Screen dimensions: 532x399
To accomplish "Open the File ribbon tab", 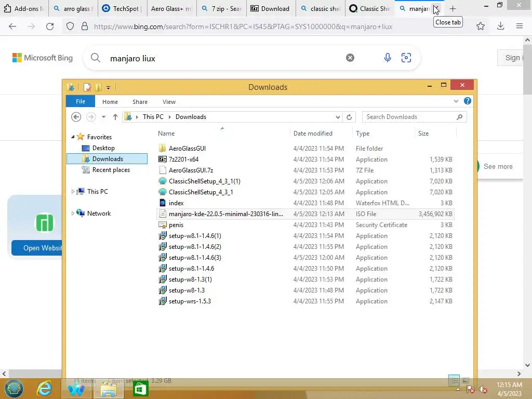I will [81, 101].
